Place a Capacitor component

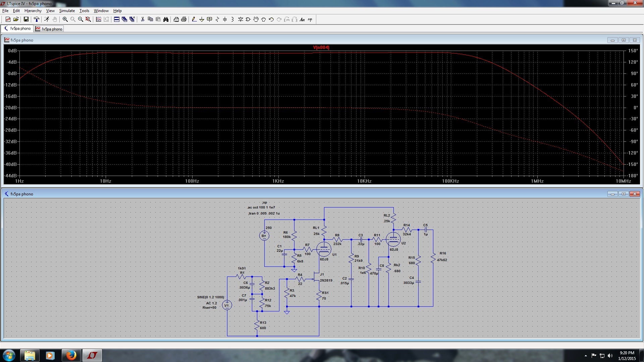pos(225,19)
